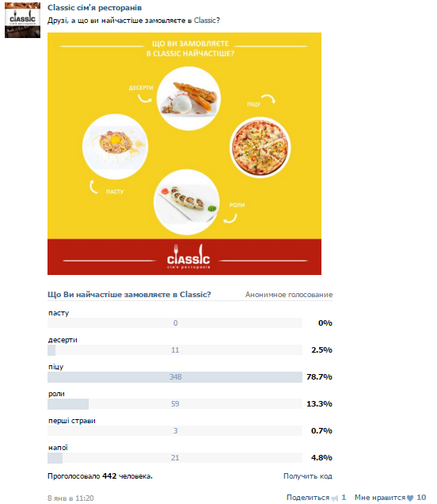Open the yellow poll infographic image

click(x=184, y=154)
